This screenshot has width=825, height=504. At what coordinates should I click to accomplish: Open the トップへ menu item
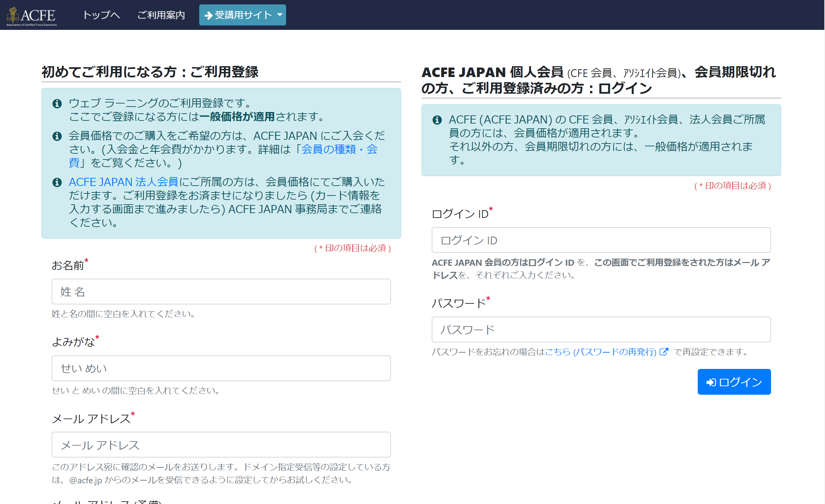[101, 15]
